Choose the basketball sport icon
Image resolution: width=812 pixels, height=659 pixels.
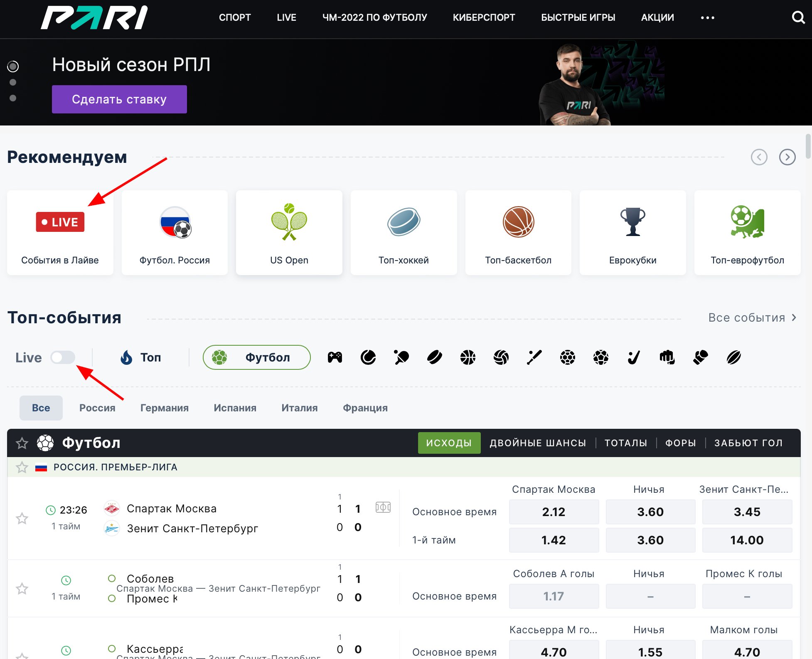click(x=468, y=357)
